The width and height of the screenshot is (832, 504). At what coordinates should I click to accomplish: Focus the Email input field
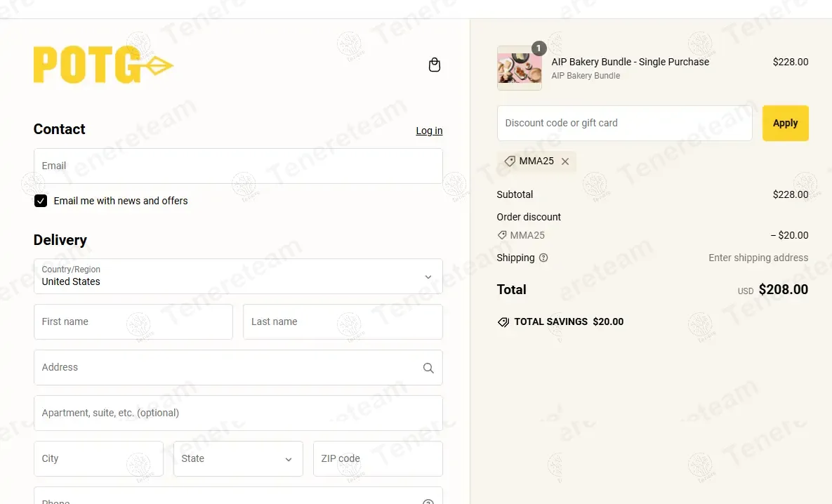point(238,166)
